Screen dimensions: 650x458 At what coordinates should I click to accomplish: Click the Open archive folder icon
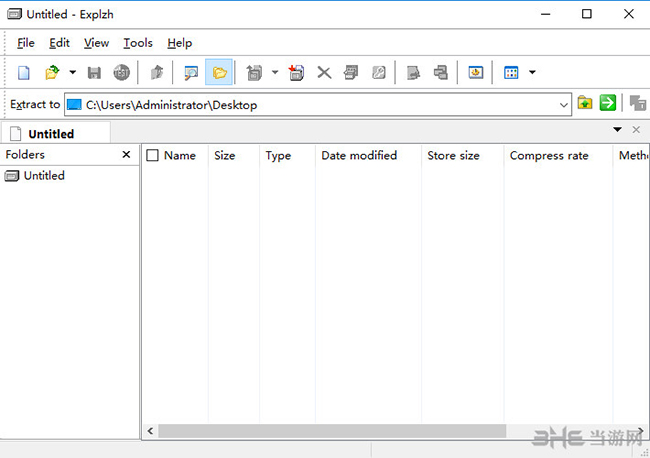pyautogui.click(x=52, y=72)
